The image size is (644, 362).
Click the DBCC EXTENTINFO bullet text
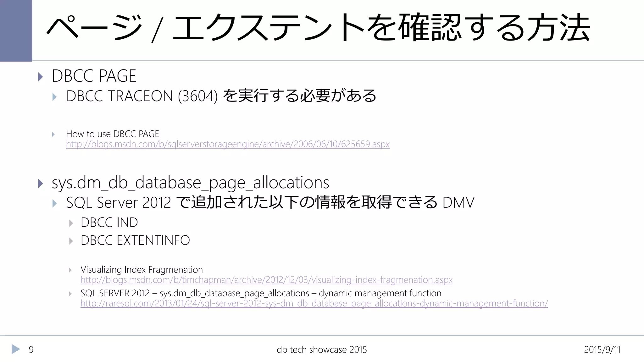click(x=135, y=240)
